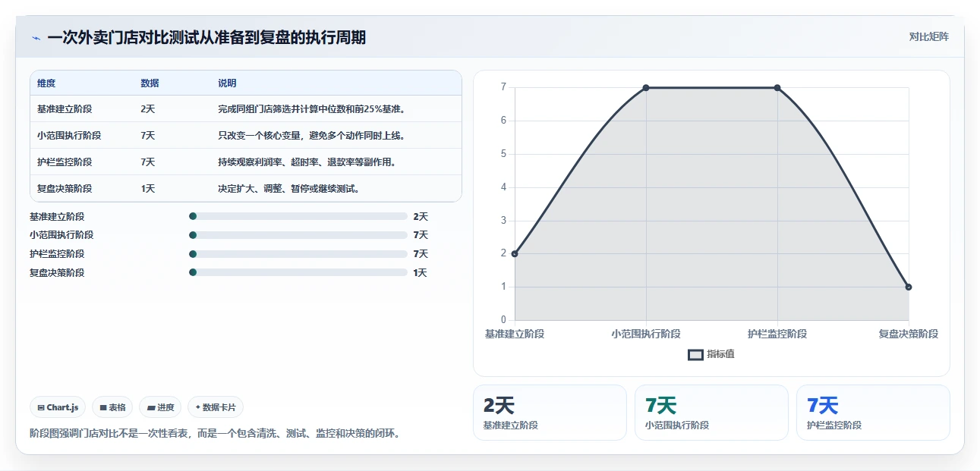Open the blue 7天 护栏监控阶段 data card
Viewport: 980px width, 471px height.
[873, 413]
